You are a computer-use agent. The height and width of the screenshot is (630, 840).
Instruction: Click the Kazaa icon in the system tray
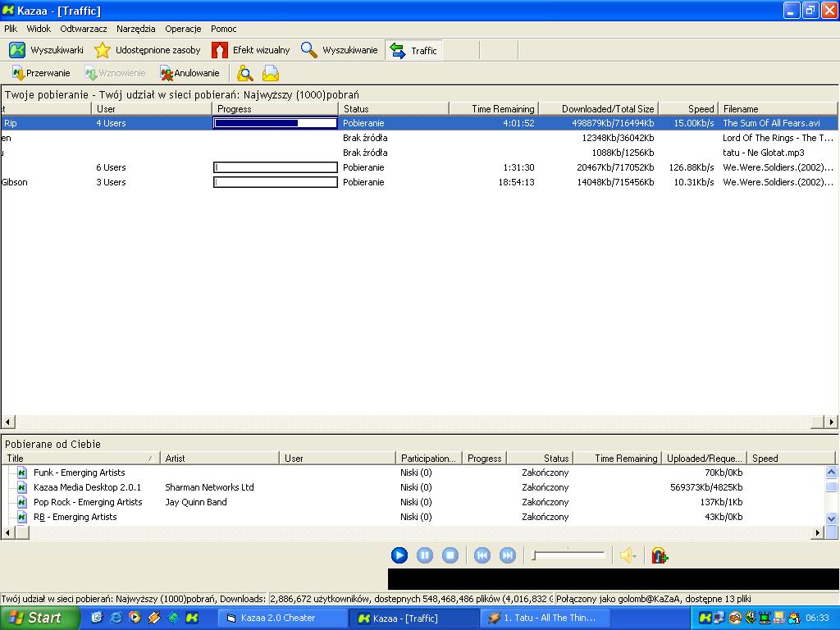click(705, 618)
